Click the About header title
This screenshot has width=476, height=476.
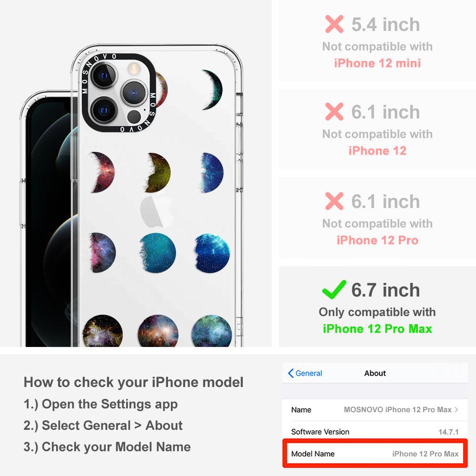point(375,373)
